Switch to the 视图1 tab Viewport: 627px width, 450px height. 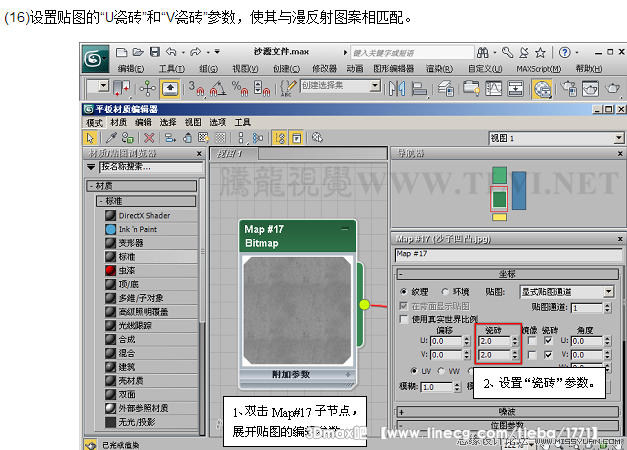coord(234,154)
